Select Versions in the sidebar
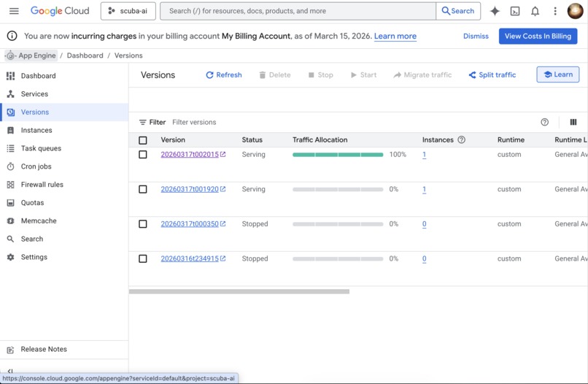The image size is (588, 384). pyautogui.click(x=64, y=112)
